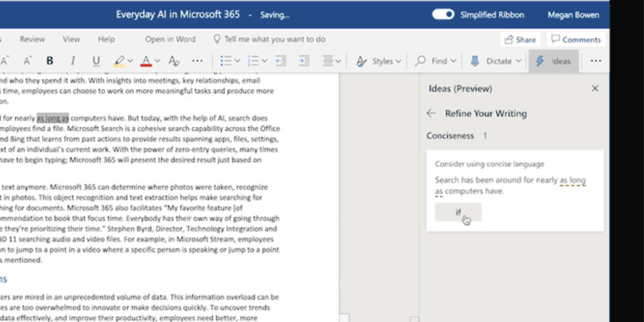Open the Styles gallery icon

tap(361, 61)
